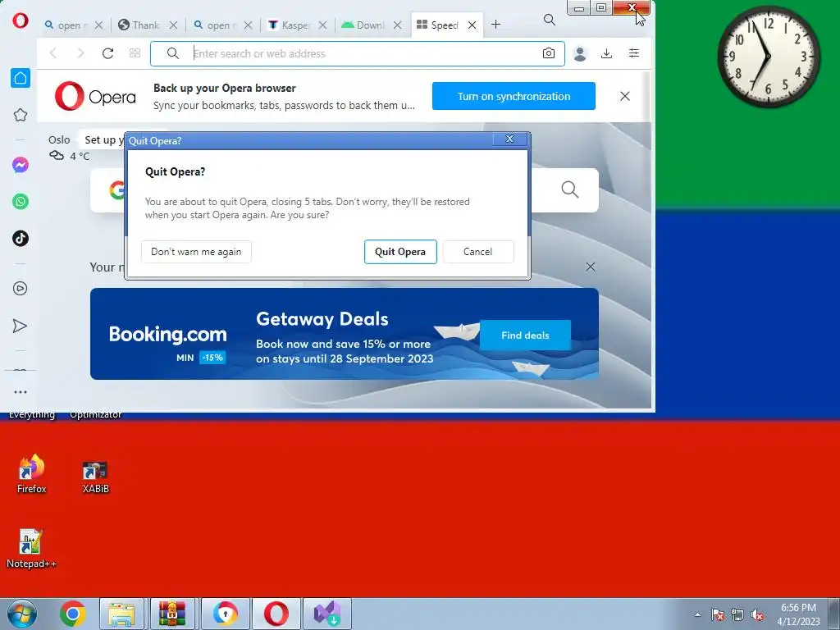Click Turn on synchronization button
The width and height of the screenshot is (840, 630).
coord(514,97)
